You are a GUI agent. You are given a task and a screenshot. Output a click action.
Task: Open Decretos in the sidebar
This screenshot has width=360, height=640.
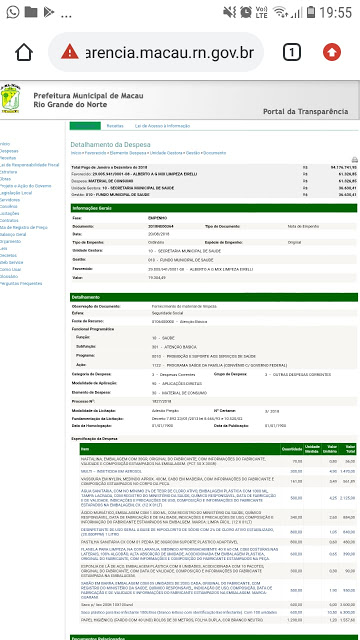[x=9, y=255]
